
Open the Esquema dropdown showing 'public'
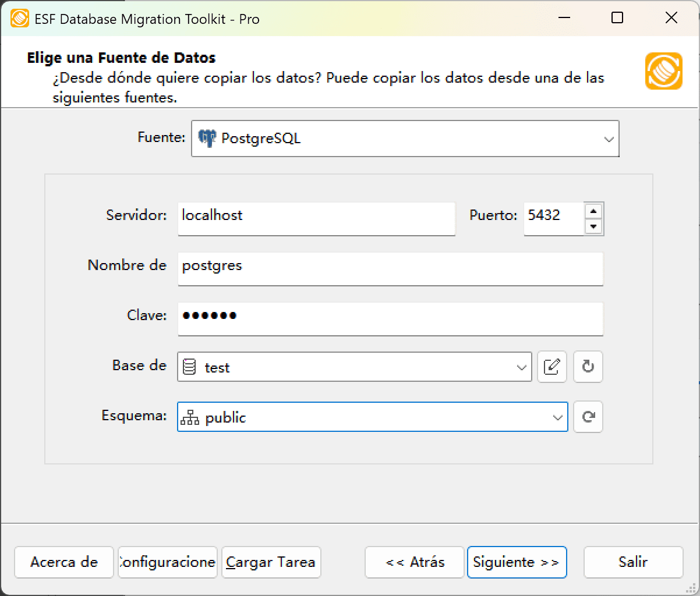pyautogui.click(x=556, y=417)
